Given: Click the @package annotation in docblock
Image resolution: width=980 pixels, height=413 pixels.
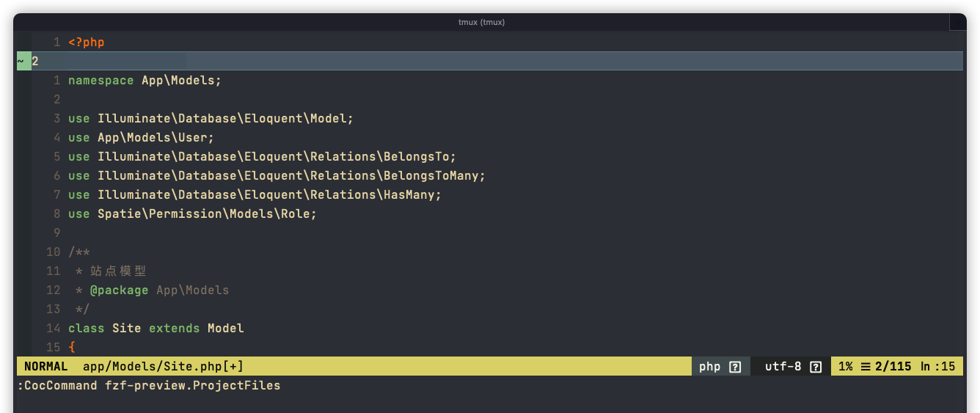Looking at the screenshot, I should [119, 290].
